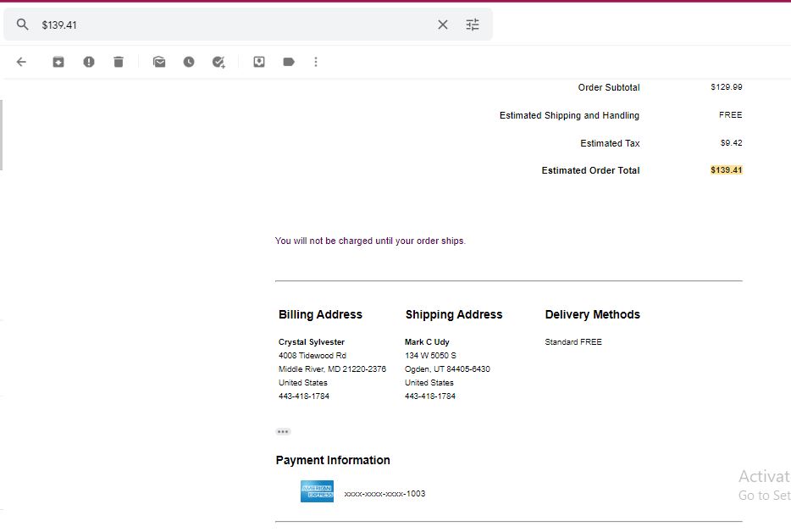Snooze this email
Viewport: 791px width, 532px height.
[x=189, y=62]
